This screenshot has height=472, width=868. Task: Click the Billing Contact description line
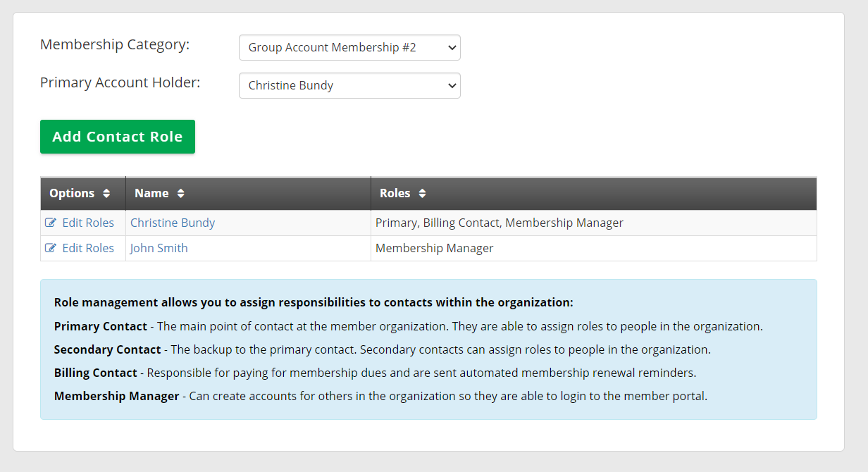point(376,373)
